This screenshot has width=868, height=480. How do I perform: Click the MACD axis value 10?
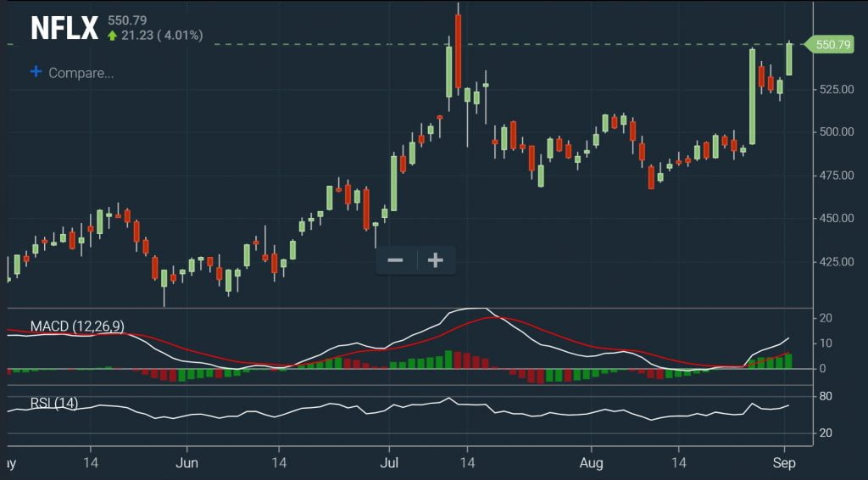pos(826,343)
